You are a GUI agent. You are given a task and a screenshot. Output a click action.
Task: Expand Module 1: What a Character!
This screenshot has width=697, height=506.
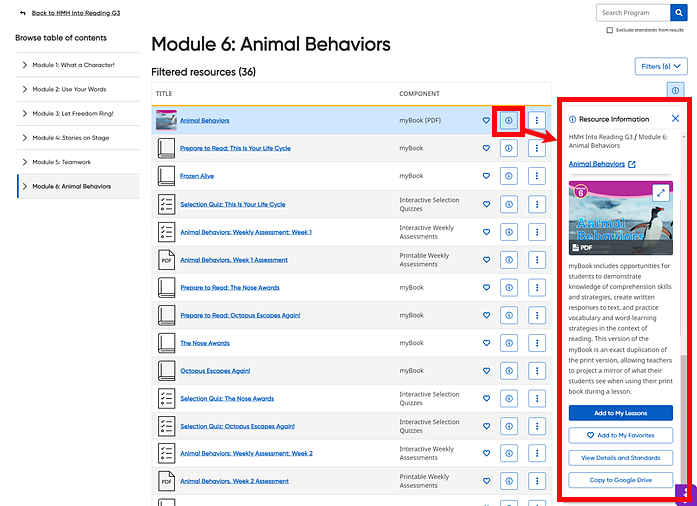pyautogui.click(x=24, y=65)
